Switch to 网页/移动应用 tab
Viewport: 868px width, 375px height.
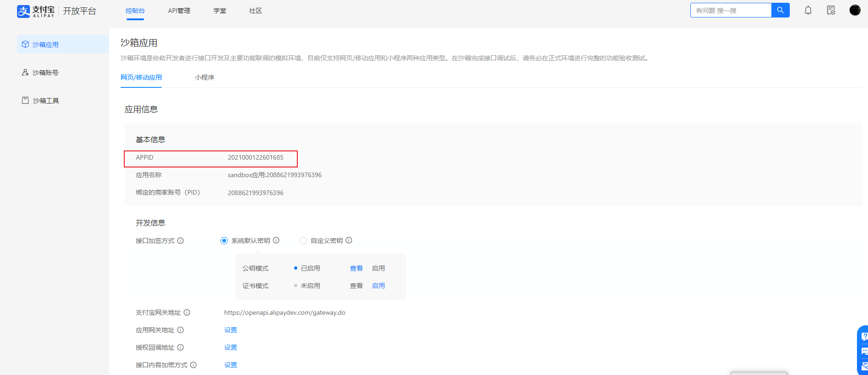click(141, 77)
